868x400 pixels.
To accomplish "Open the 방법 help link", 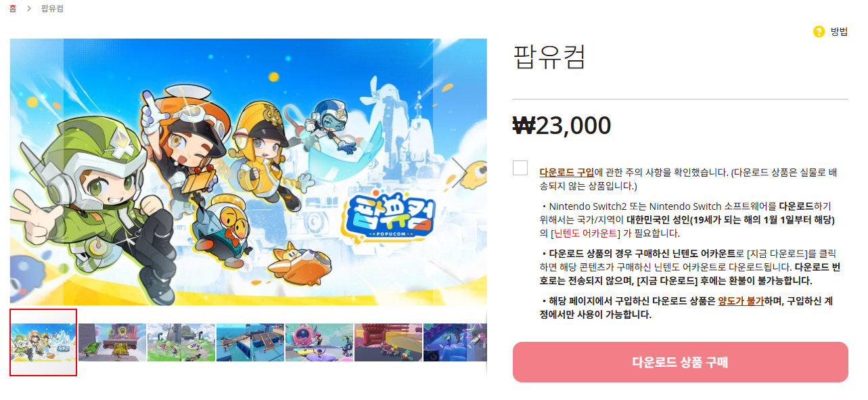I will (839, 31).
